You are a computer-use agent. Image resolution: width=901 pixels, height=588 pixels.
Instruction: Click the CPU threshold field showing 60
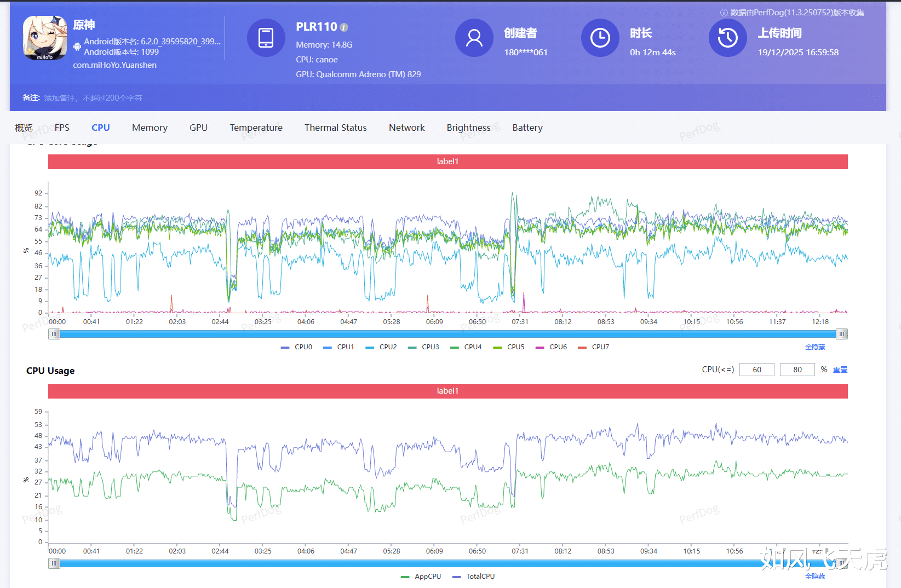pyautogui.click(x=756, y=370)
